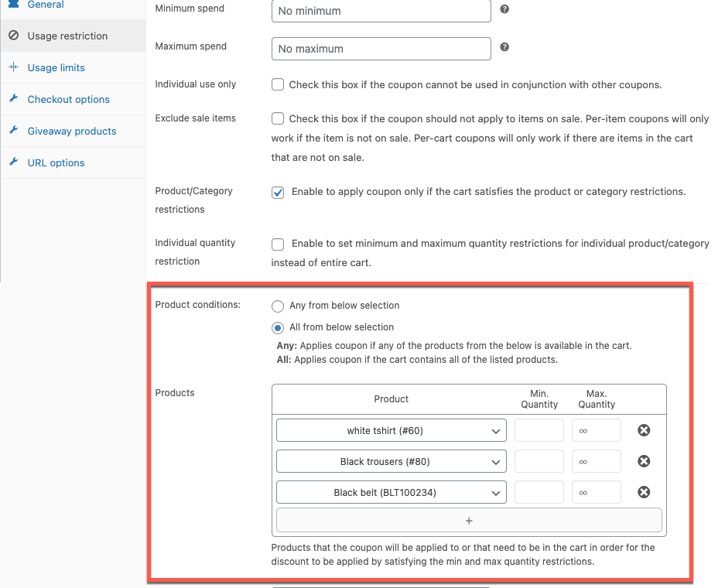The width and height of the screenshot is (725, 588).
Task: Open the Giveaway products tab
Action: tap(71, 131)
